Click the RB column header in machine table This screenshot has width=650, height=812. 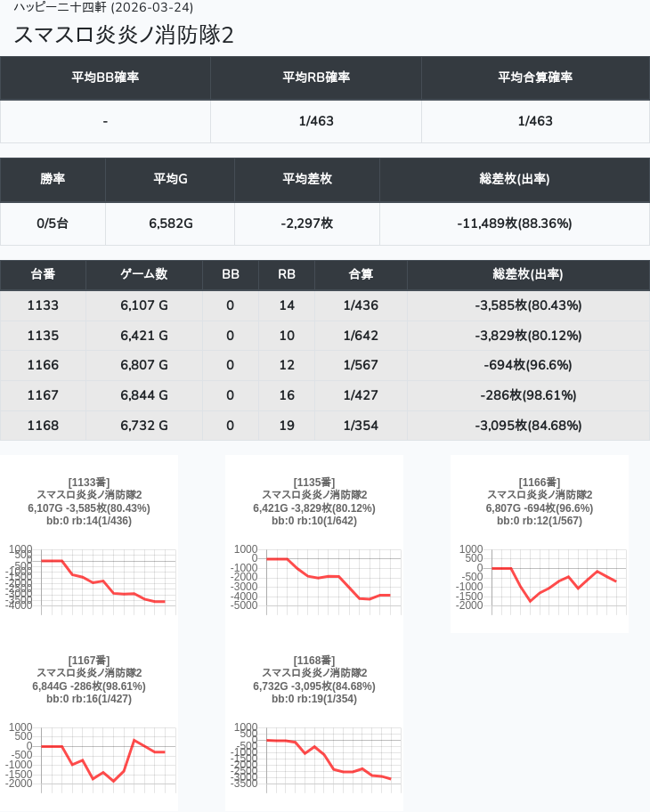coord(287,274)
